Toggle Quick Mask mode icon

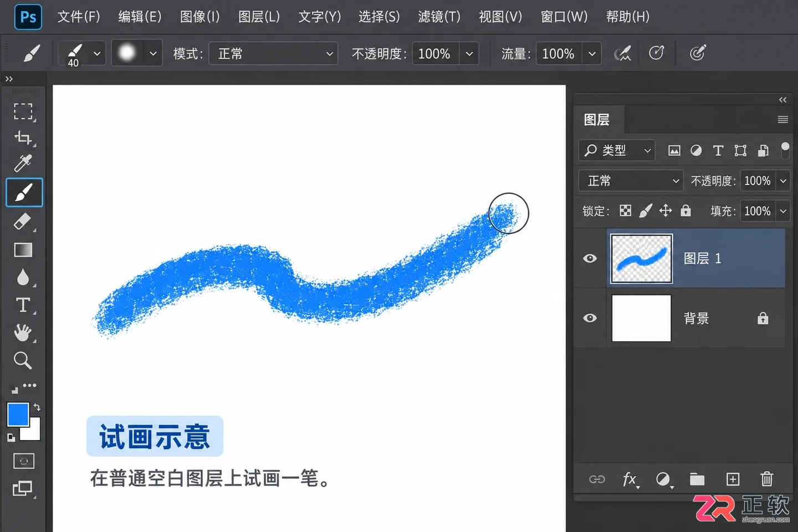click(x=23, y=461)
